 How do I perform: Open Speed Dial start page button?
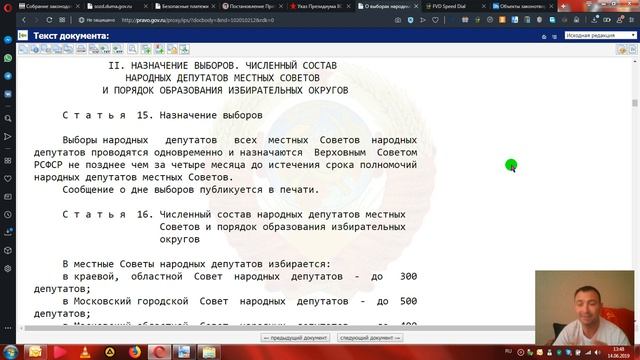(x=62, y=20)
